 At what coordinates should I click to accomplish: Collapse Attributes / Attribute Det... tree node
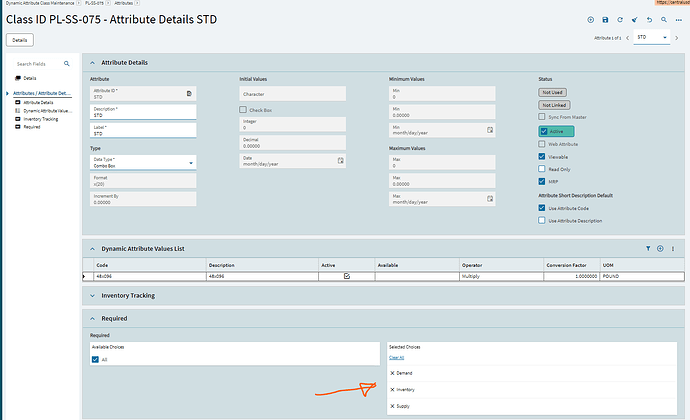tap(7, 93)
